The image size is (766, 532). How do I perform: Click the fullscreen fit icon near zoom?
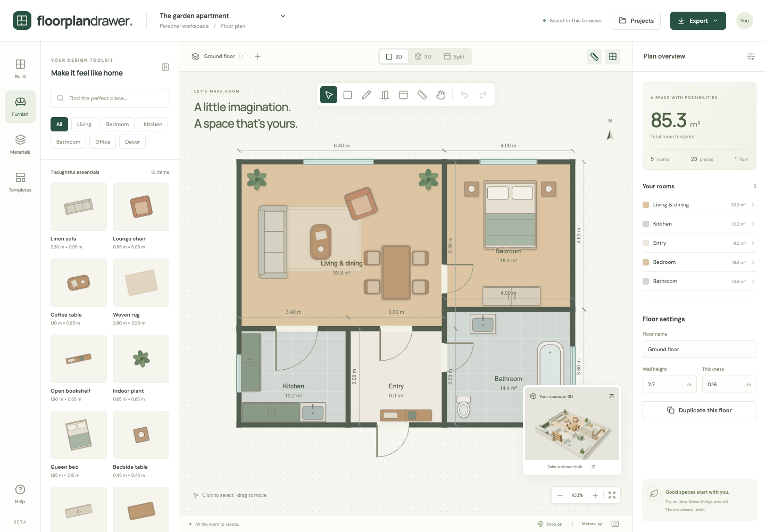(612, 495)
